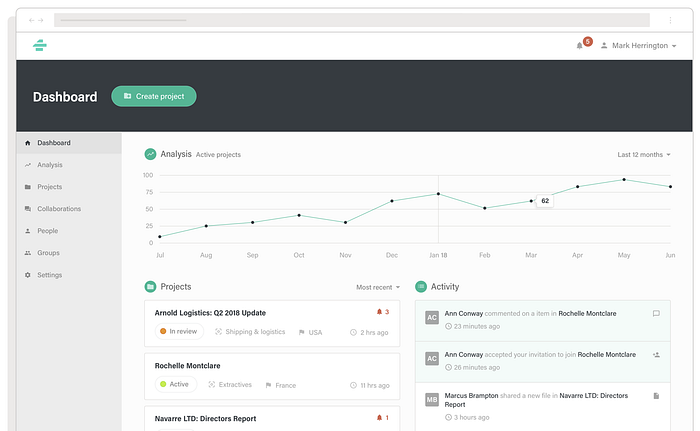Viewport: 700px width, 431px height.
Task: Open the Mark Herrington user dropdown
Action: (x=638, y=46)
